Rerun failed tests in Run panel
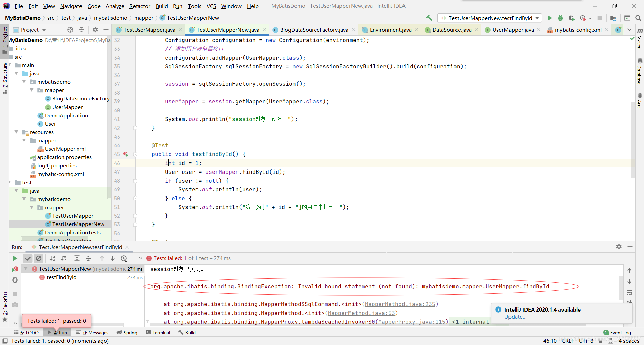Screen dimensions: 644x345 15,269
